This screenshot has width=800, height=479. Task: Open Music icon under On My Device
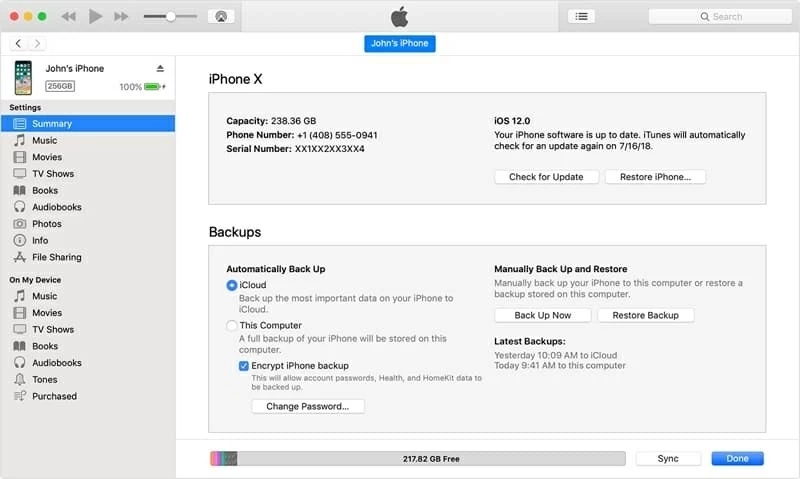(19, 296)
